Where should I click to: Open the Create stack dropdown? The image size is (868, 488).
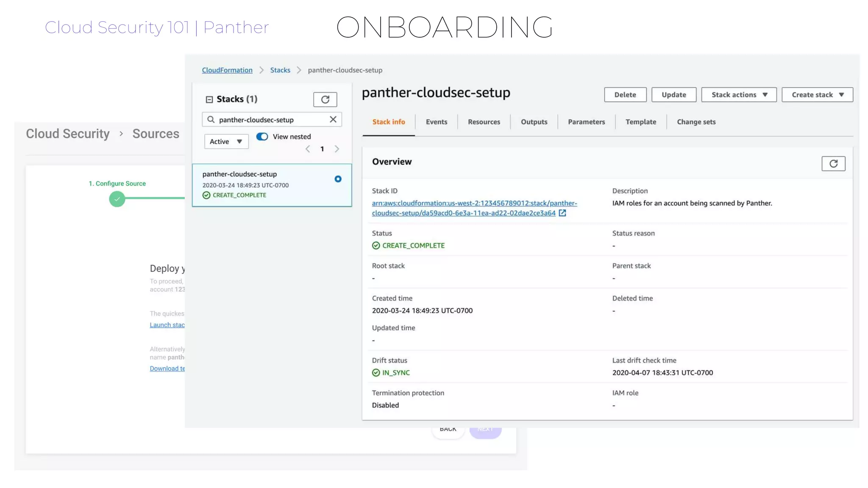tap(817, 94)
